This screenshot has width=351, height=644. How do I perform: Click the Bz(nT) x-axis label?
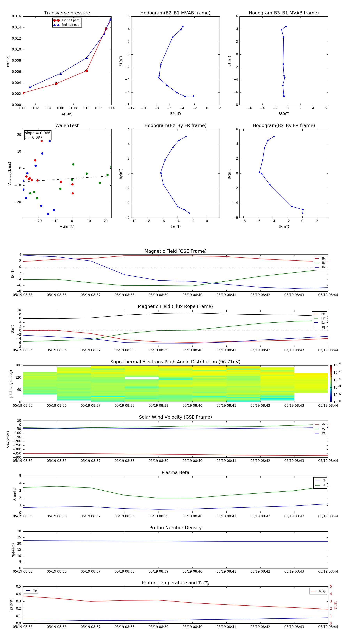175,227
